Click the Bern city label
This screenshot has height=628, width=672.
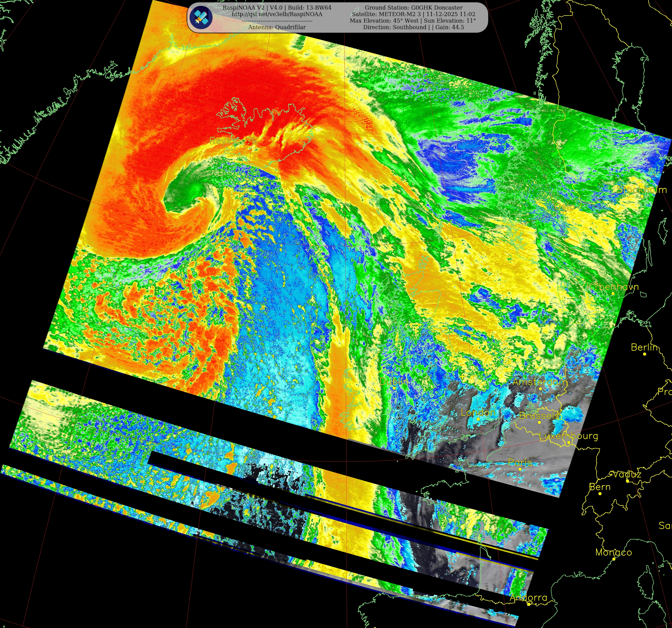[600, 487]
